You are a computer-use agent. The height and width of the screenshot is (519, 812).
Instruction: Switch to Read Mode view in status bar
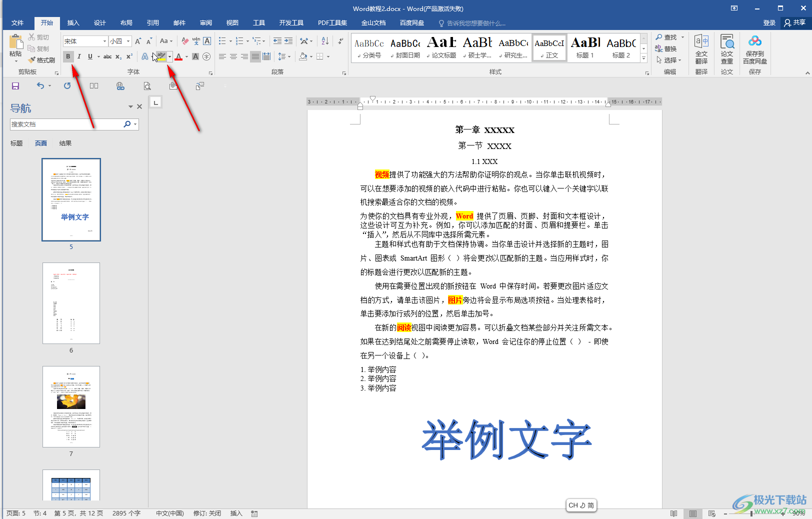[x=674, y=513]
